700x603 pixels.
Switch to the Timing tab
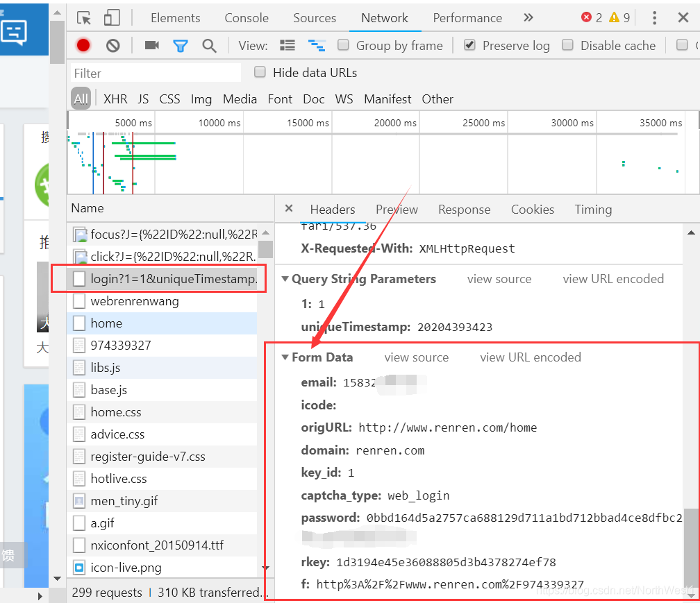(x=593, y=209)
